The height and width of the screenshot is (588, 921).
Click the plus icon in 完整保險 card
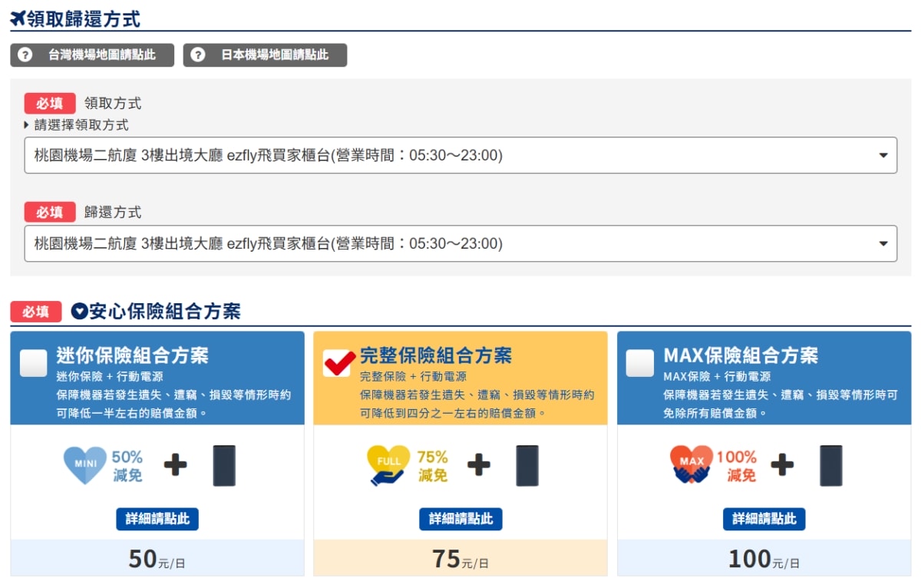coord(479,464)
